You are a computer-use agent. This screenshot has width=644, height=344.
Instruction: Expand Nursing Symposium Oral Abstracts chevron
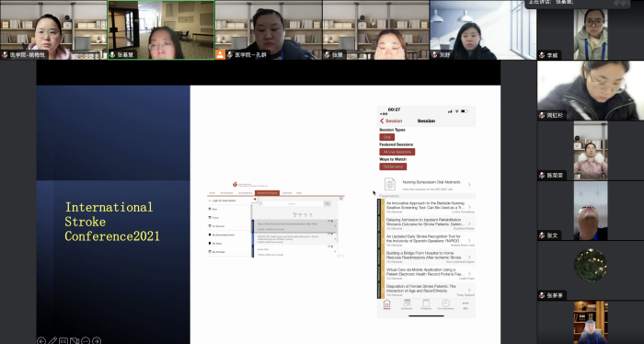pyautogui.click(x=469, y=184)
